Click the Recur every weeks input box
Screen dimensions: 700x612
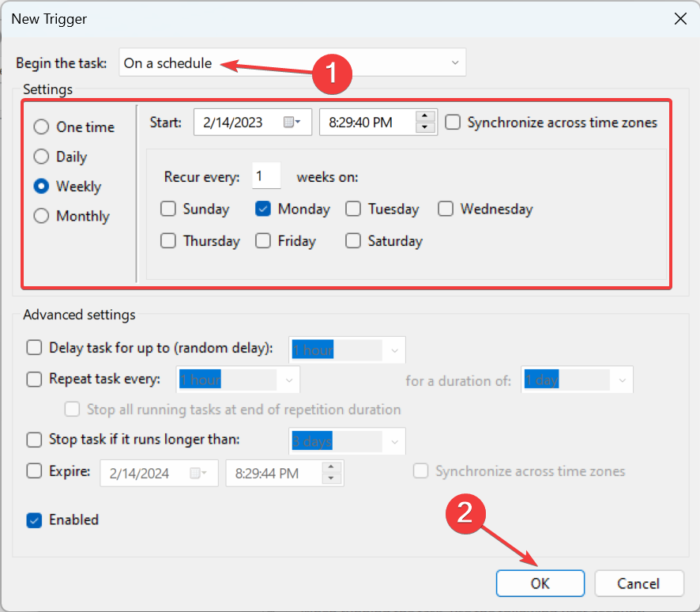point(266,176)
